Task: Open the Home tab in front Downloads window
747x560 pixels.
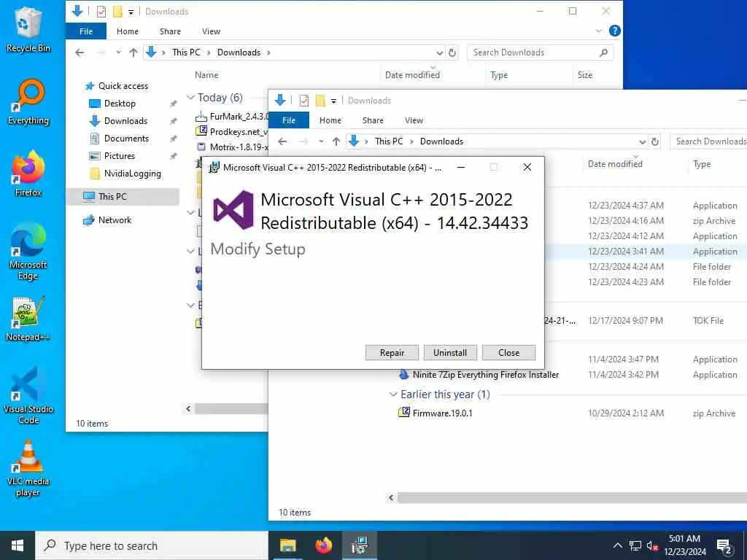Action: (x=330, y=120)
